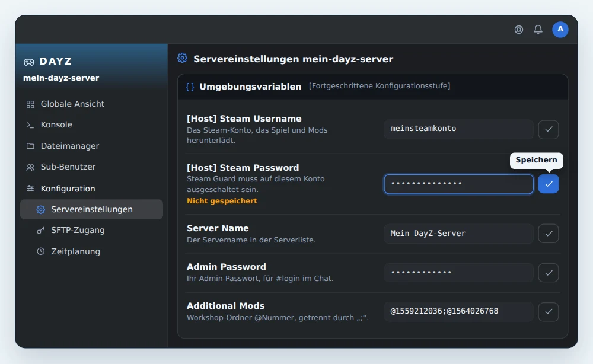Click the Zeitplanung clock icon
Viewport: 593px width, 364px height.
point(40,251)
